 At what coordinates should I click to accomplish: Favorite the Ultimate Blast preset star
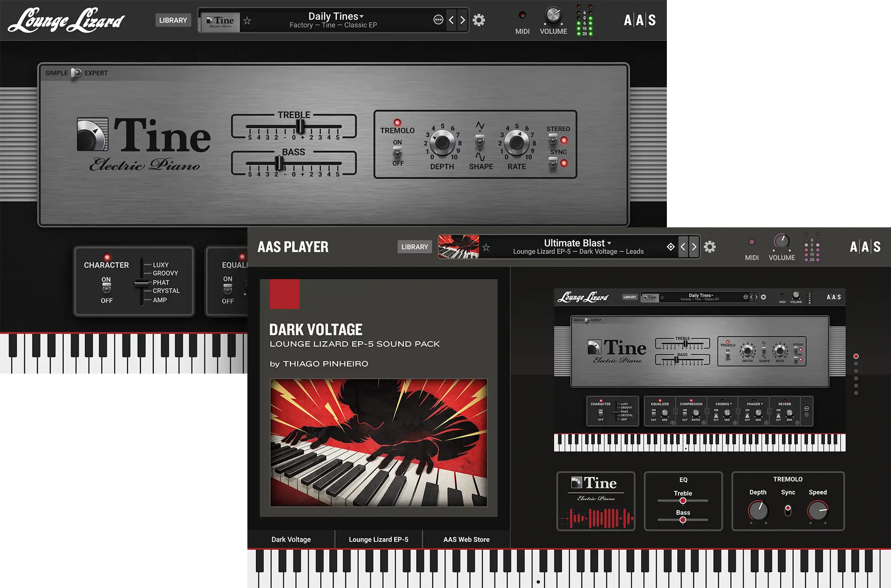pos(486,247)
